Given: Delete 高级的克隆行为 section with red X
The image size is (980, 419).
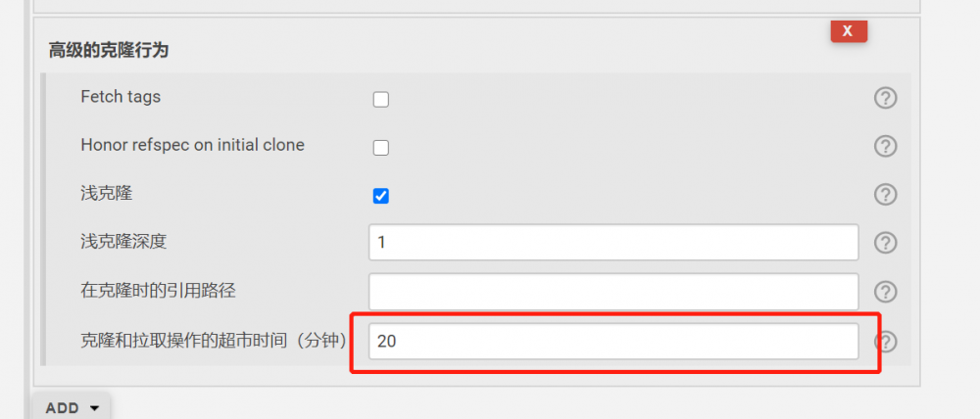Looking at the screenshot, I should [x=848, y=31].
